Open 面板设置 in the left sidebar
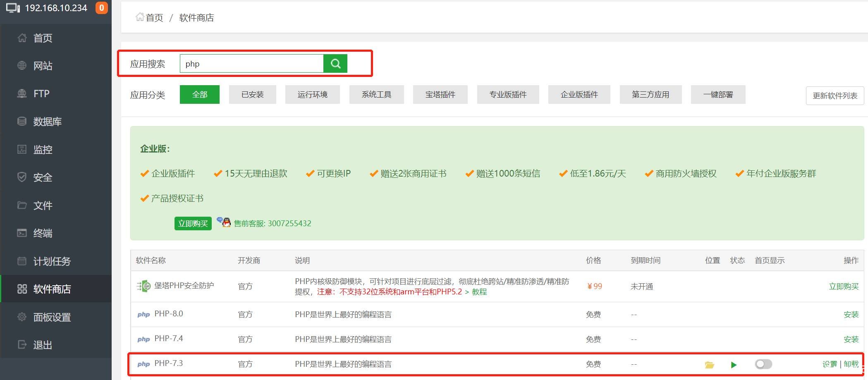The image size is (868, 380). point(56,317)
